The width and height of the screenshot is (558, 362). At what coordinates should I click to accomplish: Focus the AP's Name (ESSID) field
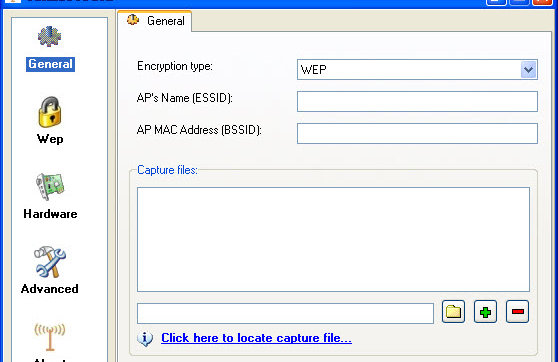417,101
